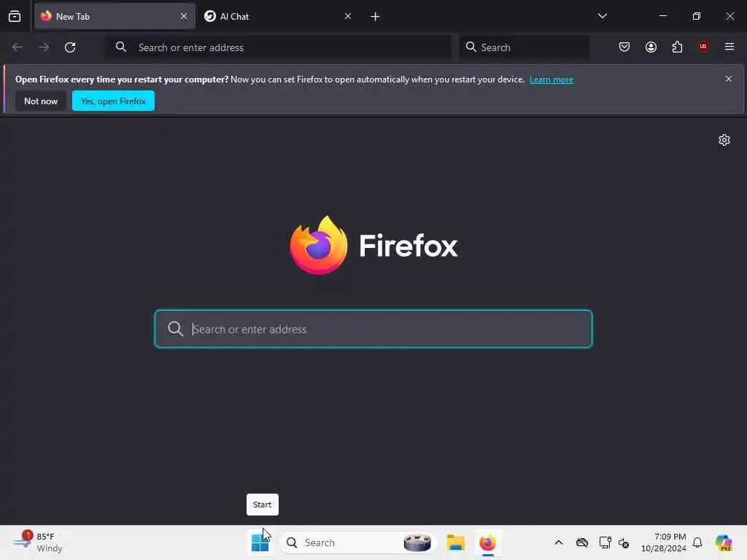
Task: Click the magnifier in the centered search field
Action: pos(175,329)
